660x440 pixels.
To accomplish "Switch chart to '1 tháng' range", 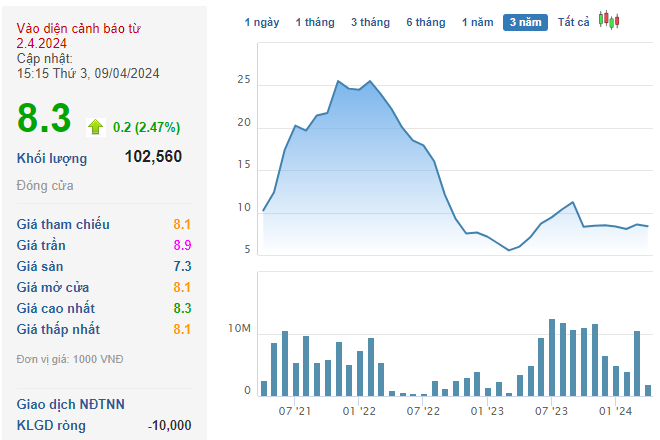I will [315, 21].
